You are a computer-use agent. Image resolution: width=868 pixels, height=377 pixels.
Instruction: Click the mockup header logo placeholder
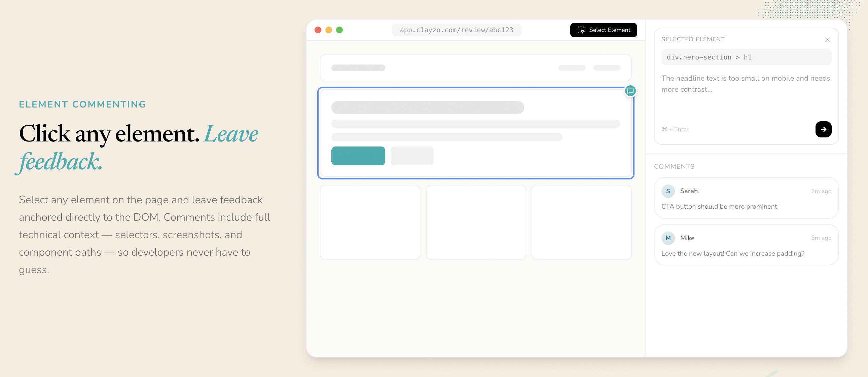(358, 68)
